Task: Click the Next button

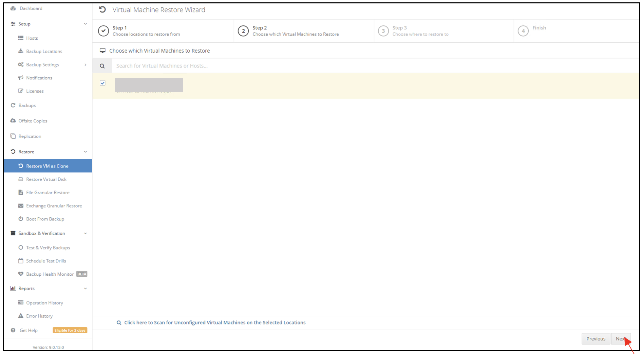Action: point(621,339)
